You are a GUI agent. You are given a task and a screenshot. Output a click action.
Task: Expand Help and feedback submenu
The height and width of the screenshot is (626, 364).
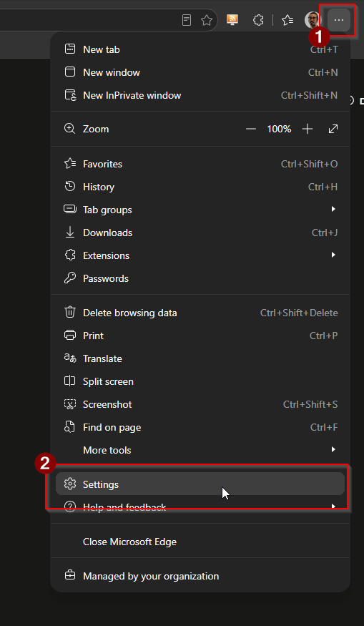[200, 507]
